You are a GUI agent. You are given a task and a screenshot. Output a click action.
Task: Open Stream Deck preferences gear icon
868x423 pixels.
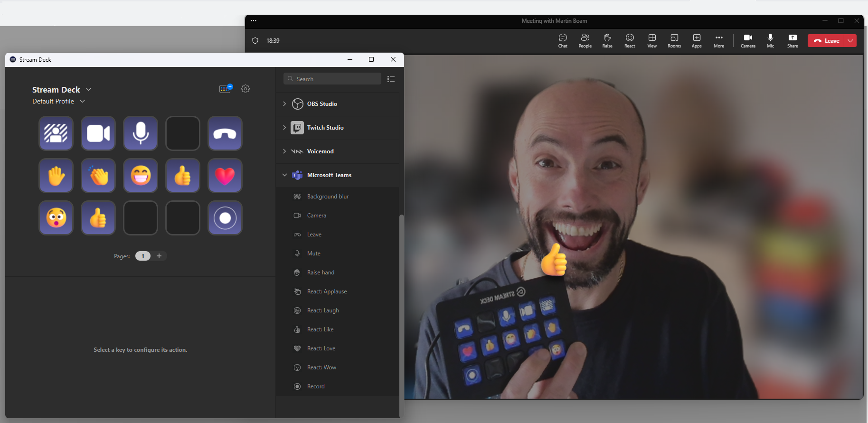pos(245,89)
